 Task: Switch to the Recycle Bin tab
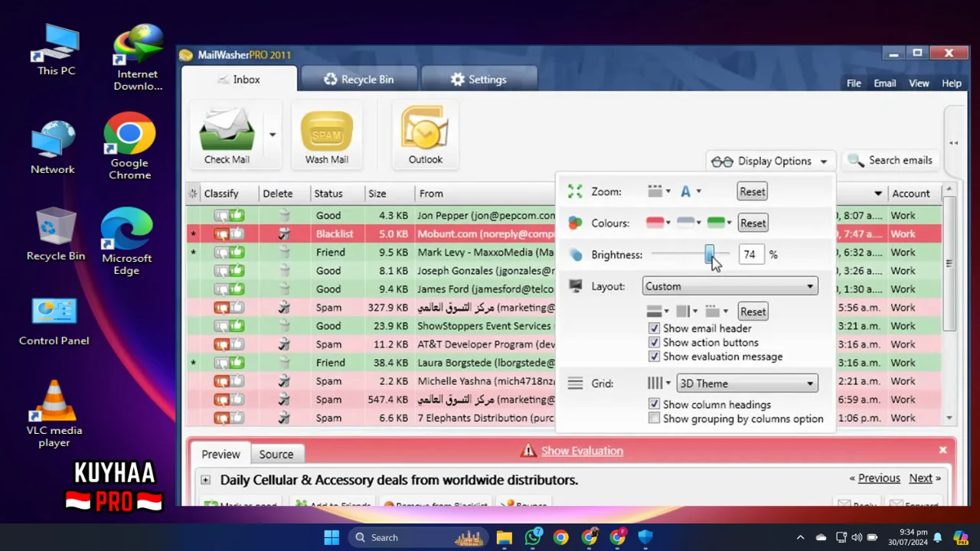tap(358, 80)
